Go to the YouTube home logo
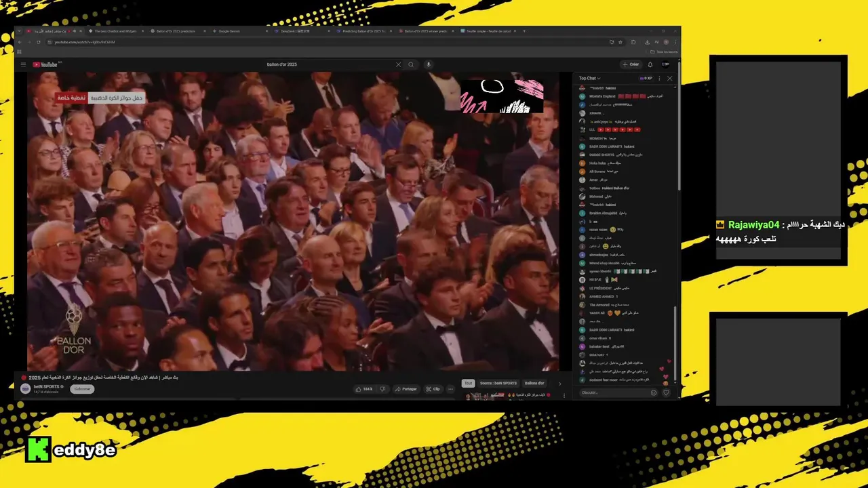868x488 pixels. click(x=47, y=64)
